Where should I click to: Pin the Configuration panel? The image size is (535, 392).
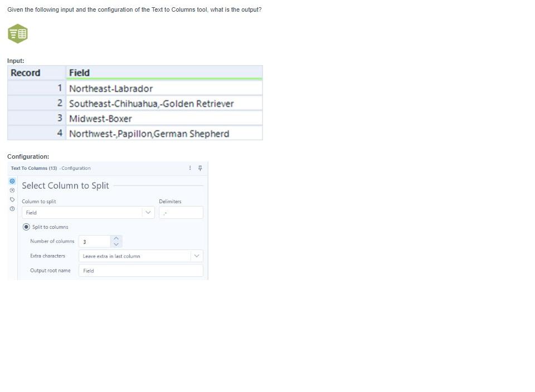(200, 168)
